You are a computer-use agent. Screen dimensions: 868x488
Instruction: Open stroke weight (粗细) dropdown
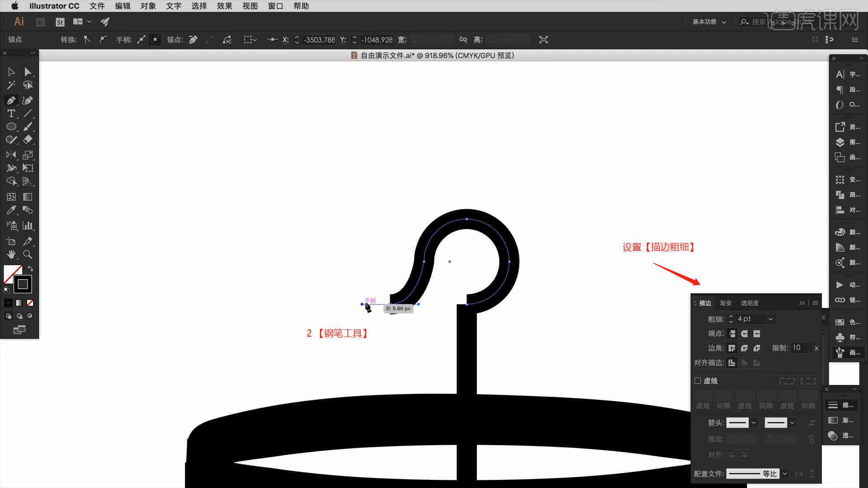point(771,319)
